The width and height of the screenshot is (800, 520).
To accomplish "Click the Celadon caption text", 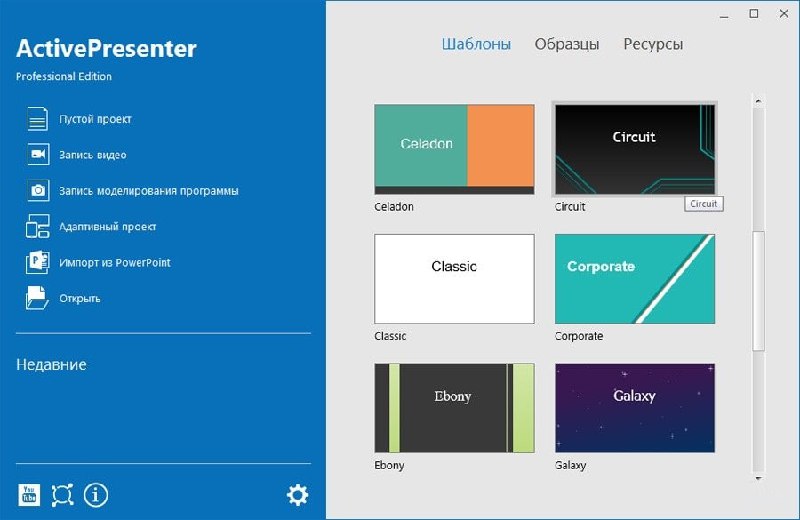I will (x=394, y=207).
